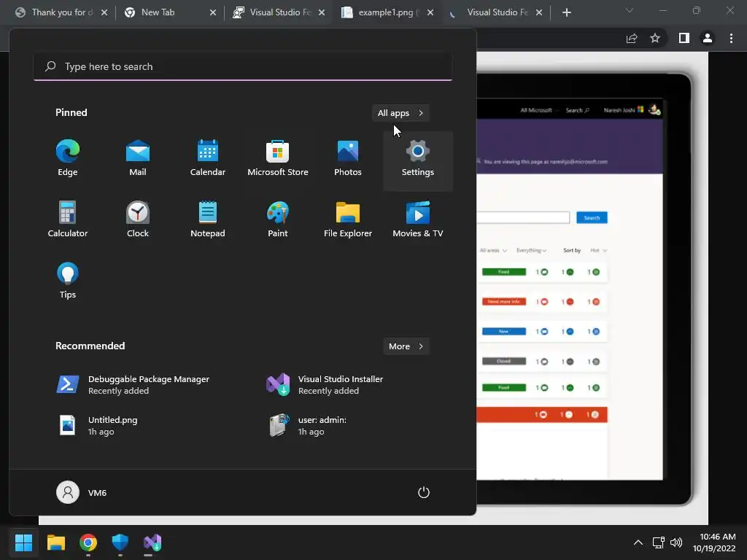
Task: Switch to Chrome on the taskbar
Action: pyautogui.click(x=88, y=542)
